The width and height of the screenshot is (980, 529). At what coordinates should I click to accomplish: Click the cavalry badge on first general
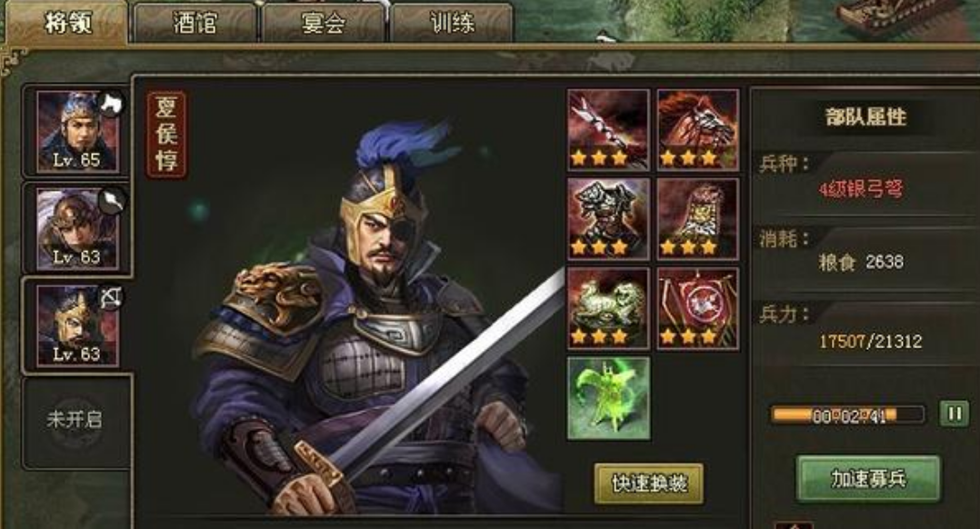[x=112, y=105]
